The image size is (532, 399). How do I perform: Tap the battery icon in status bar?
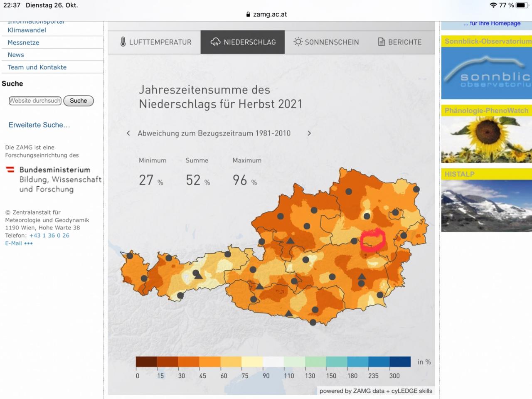click(x=522, y=5)
